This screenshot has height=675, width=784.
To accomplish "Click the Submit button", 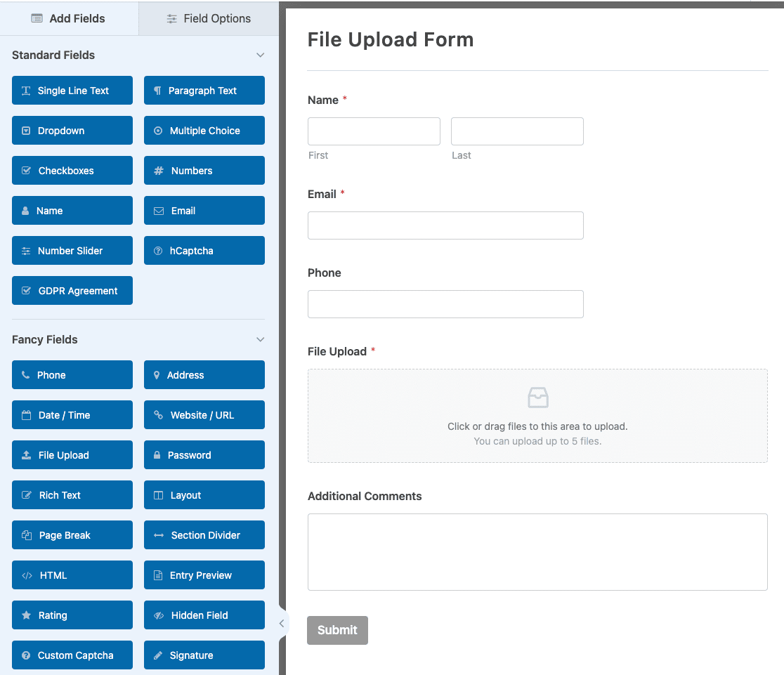I will pos(337,630).
